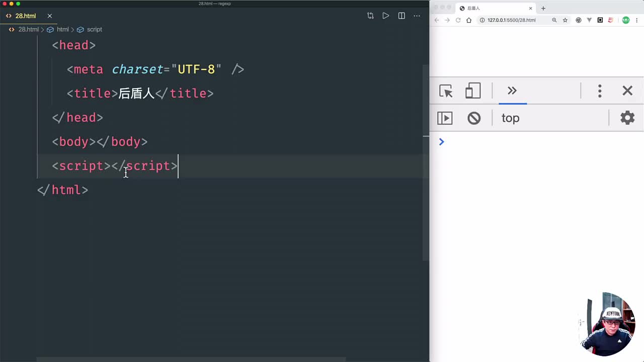The image size is (644, 362).
Task: Close the 28.html editor tab
Action: 49,16
